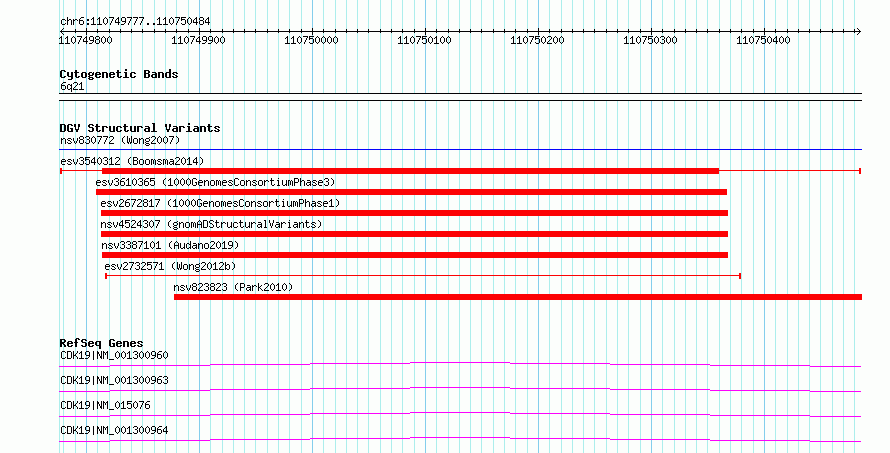Click the chr6:110749777..110750484 region label
The width and height of the screenshot is (890, 453).
click(x=135, y=22)
